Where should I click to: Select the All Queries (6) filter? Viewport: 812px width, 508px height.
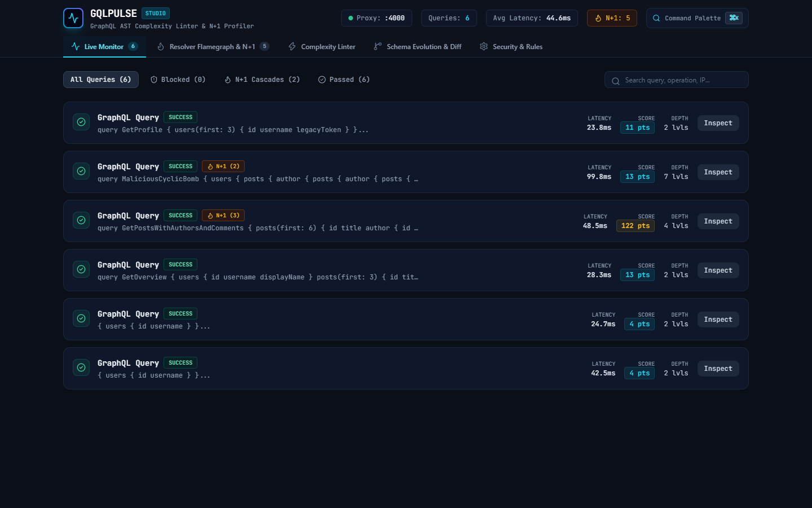(101, 80)
